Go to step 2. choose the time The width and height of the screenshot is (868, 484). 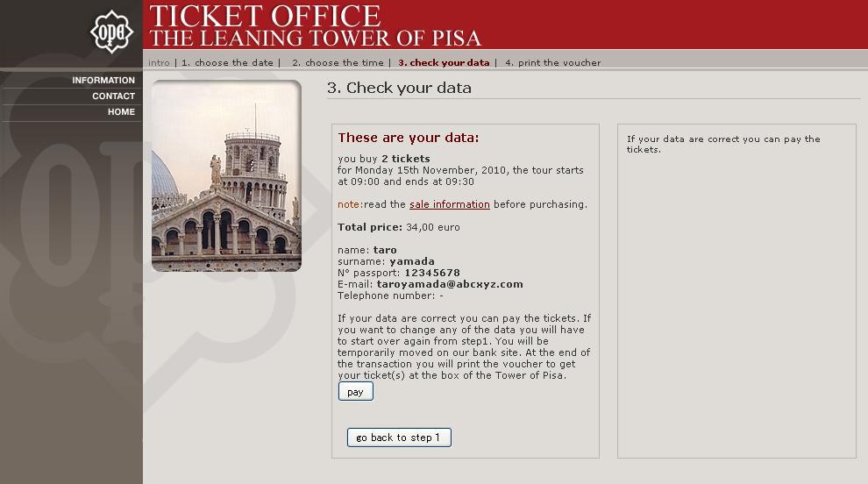(338, 63)
